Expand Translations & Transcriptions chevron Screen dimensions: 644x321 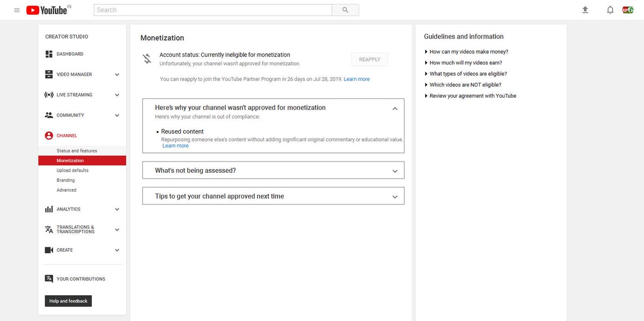pyautogui.click(x=117, y=230)
